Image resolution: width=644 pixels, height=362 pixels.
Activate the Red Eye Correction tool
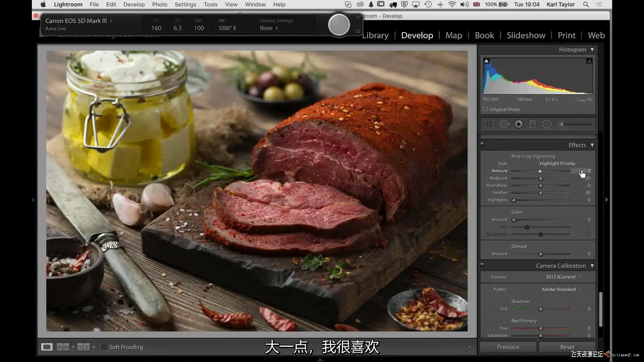[519, 124]
